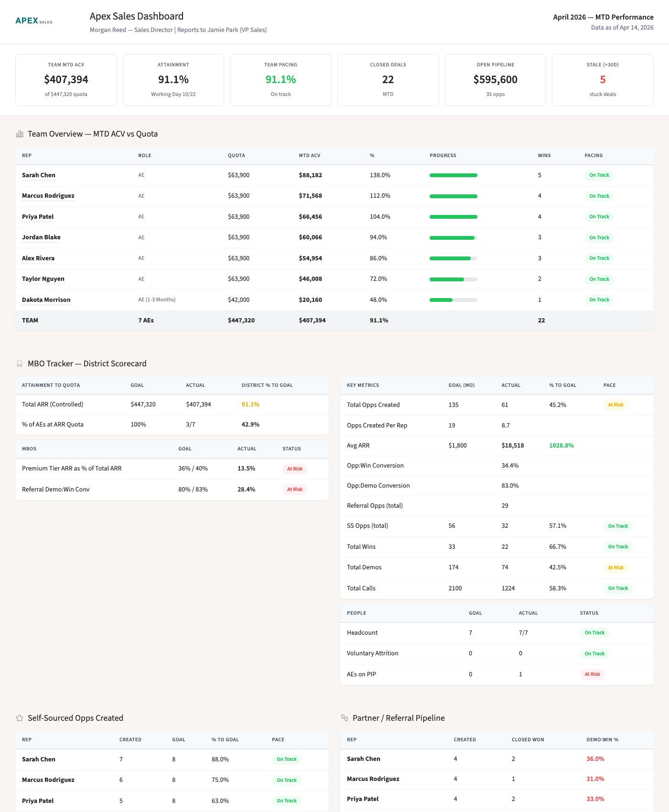Click Dakota Morrison's progress bar
The width and height of the screenshot is (669, 812).
click(453, 300)
